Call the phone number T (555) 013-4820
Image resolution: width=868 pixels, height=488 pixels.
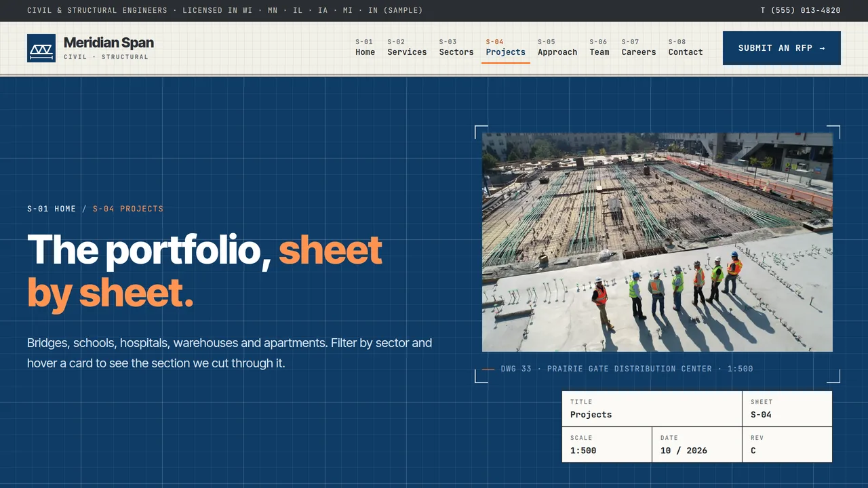(x=800, y=11)
